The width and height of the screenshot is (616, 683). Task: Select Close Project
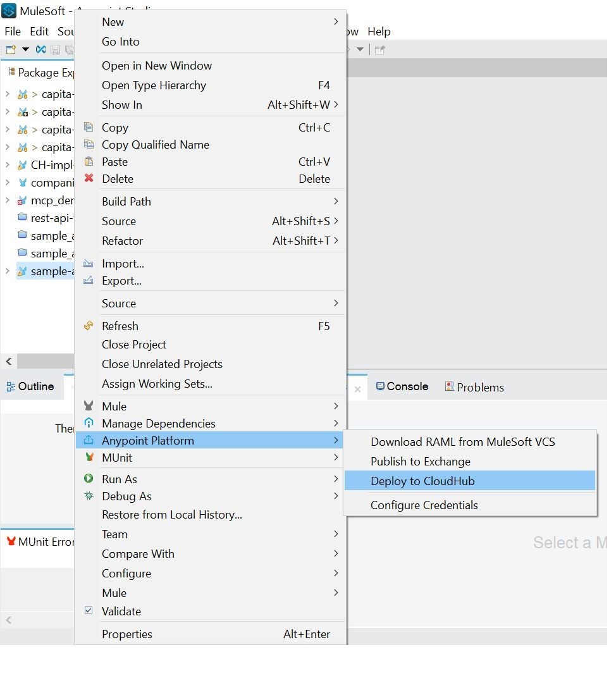point(210,345)
